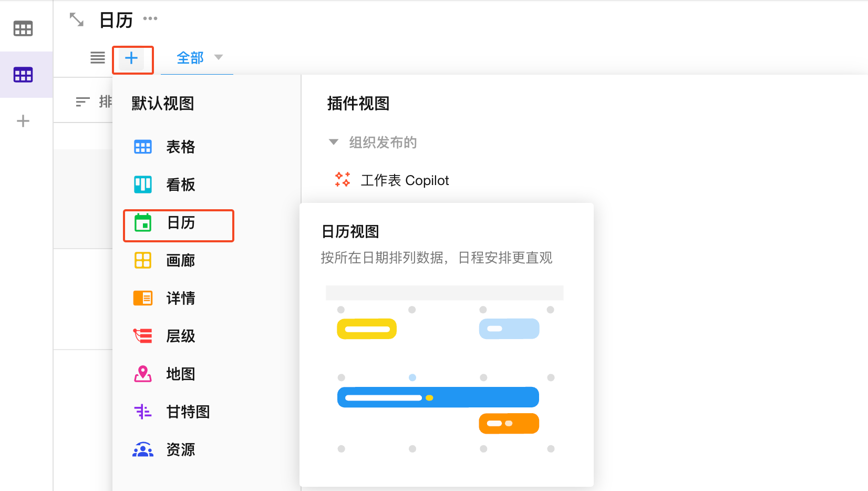Select the highlighted purple worksheet icon

click(x=23, y=75)
